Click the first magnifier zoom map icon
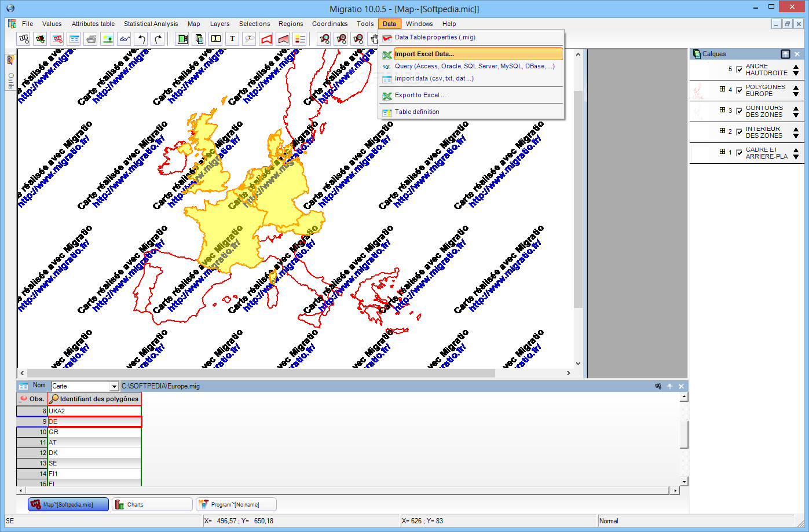The height and width of the screenshot is (532, 809). 324,39
